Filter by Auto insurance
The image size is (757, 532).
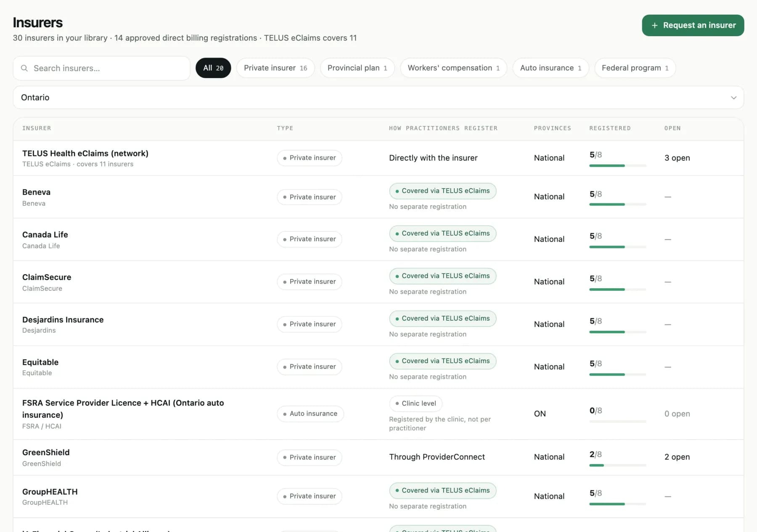tap(551, 68)
